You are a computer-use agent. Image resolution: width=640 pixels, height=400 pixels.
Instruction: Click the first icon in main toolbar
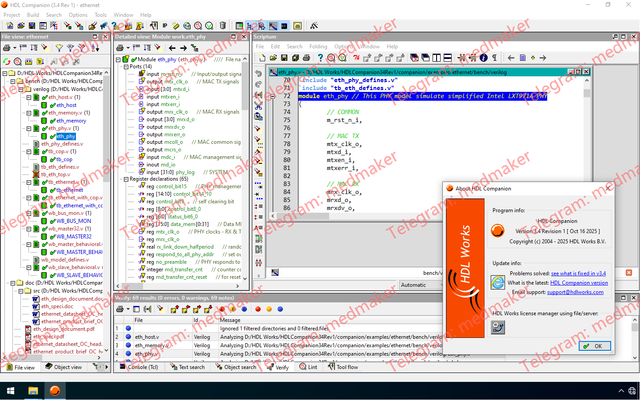coord(9,26)
